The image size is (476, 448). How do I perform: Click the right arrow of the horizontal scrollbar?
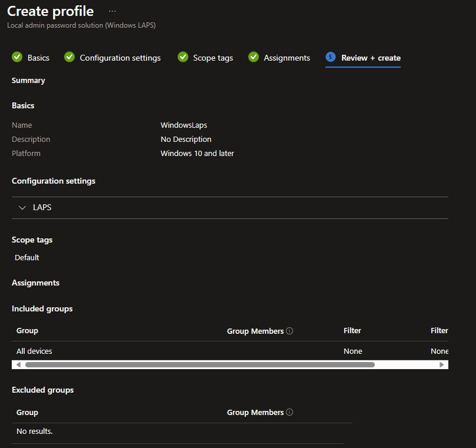point(442,364)
